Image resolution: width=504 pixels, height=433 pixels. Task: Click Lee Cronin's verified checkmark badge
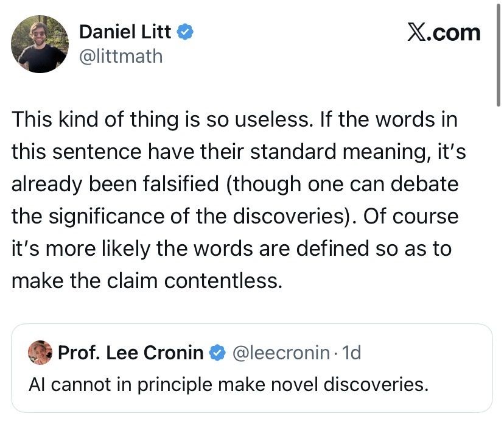[x=216, y=353]
